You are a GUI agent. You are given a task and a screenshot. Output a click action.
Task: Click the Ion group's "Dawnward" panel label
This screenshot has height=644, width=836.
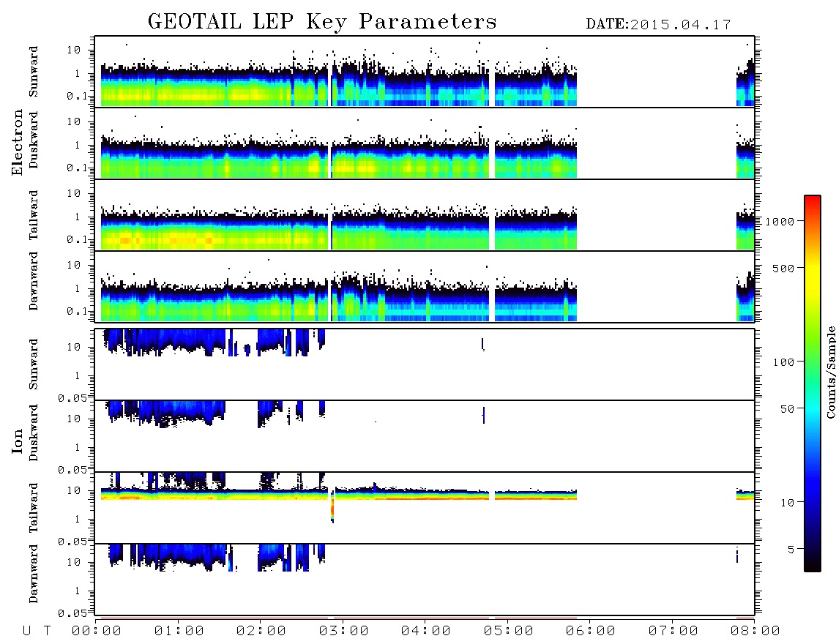coord(33,574)
